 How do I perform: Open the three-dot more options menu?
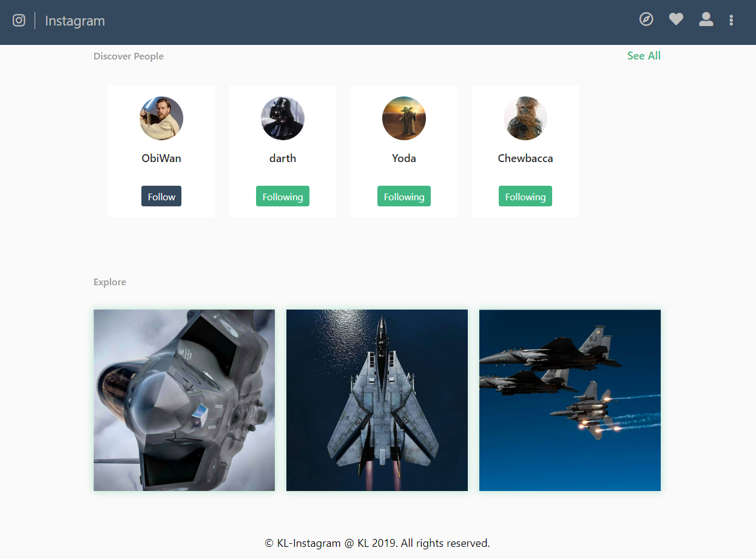731,20
